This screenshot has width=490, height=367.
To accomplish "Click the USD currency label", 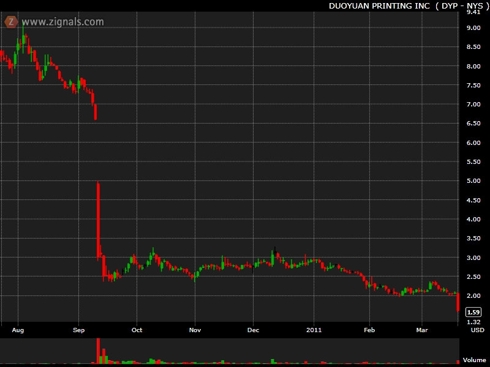I will pos(477,330).
